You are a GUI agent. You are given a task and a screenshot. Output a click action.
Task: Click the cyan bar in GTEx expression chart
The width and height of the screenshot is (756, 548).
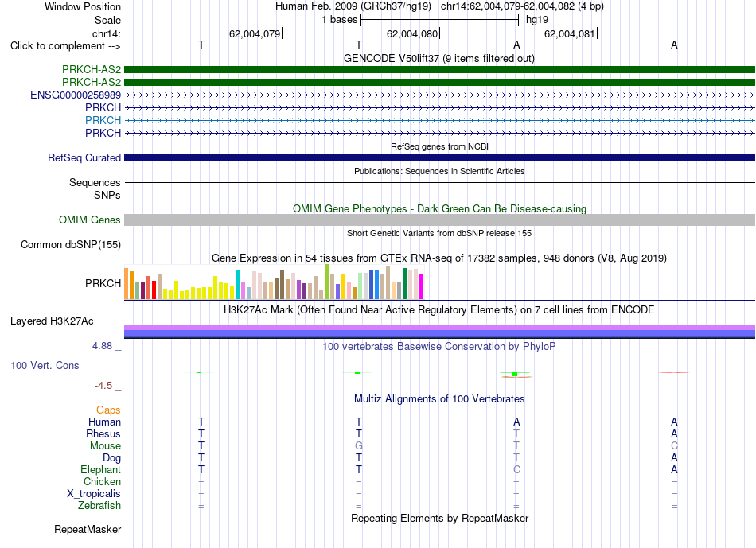point(237,285)
